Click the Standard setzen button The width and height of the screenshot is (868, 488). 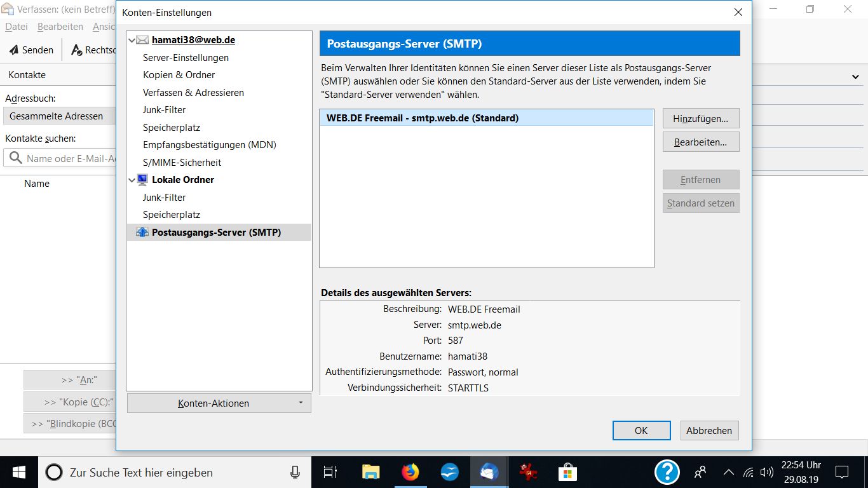pos(701,203)
